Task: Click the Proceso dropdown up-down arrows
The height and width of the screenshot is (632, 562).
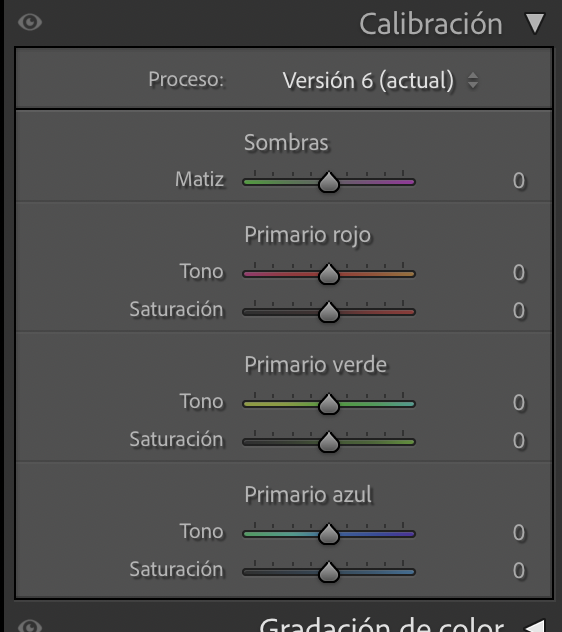Action: point(473,80)
